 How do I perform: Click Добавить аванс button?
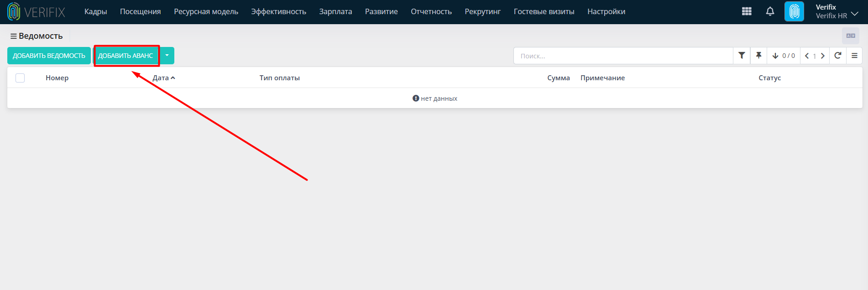[x=125, y=56]
